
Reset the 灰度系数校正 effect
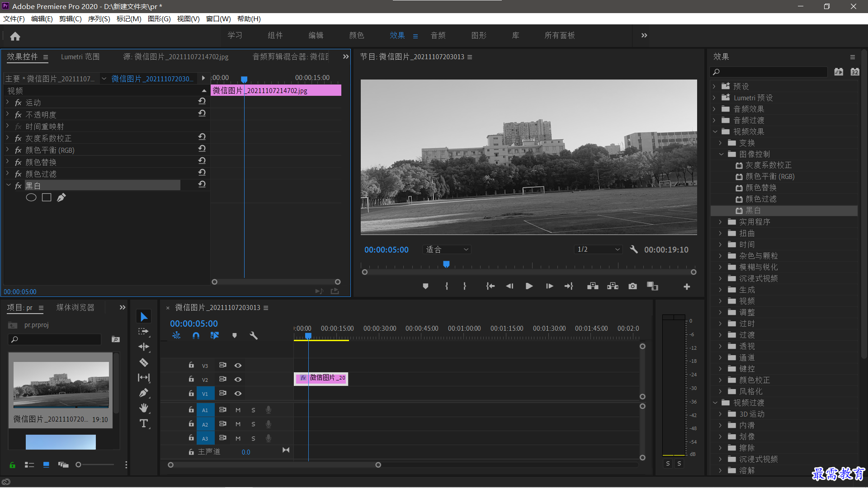coord(202,136)
